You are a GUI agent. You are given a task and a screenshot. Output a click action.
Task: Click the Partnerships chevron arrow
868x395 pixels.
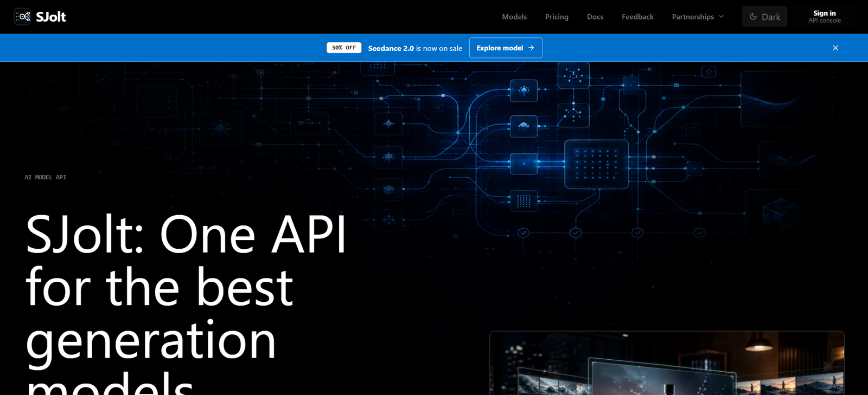click(x=721, y=17)
